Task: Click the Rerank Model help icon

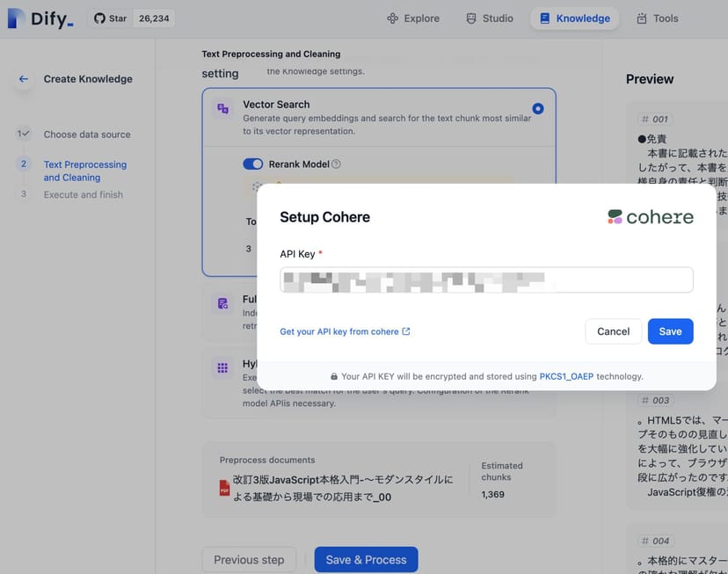Action: pyautogui.click(x=336, y=164)
